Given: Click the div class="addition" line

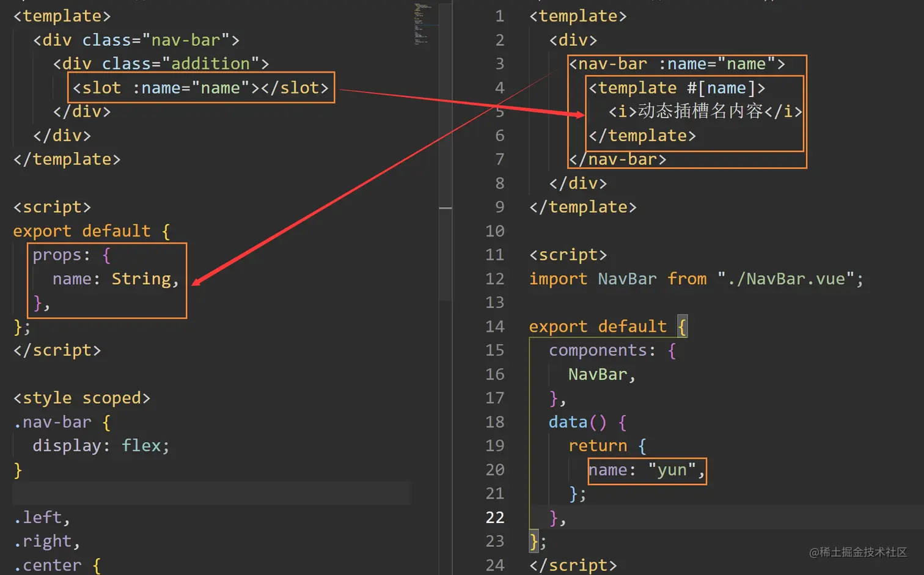Looking at the screenshot, I should point(161,64).
